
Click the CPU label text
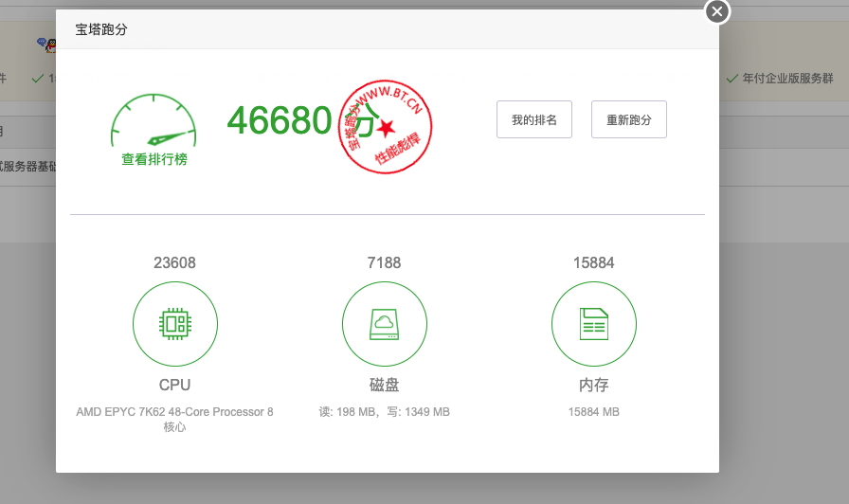[175, 385]
